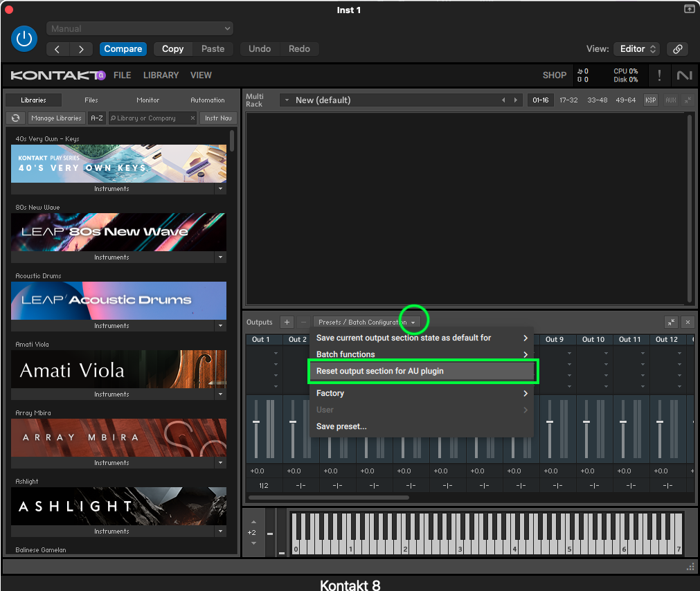
Task: Switch to Automation tab
Action: (x=208, y=100)
